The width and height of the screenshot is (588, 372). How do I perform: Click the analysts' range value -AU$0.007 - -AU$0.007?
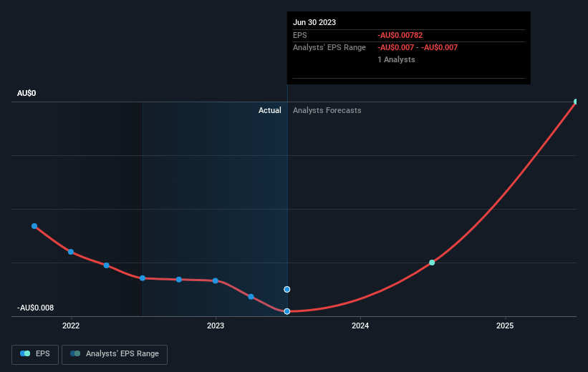click(x=418, y=48)
